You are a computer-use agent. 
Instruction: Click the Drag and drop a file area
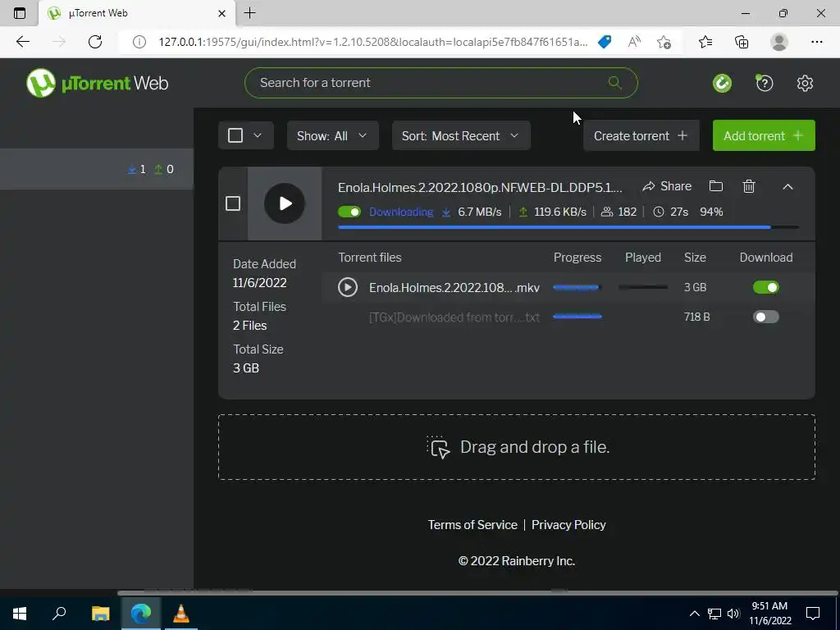(x=517, y=447)
